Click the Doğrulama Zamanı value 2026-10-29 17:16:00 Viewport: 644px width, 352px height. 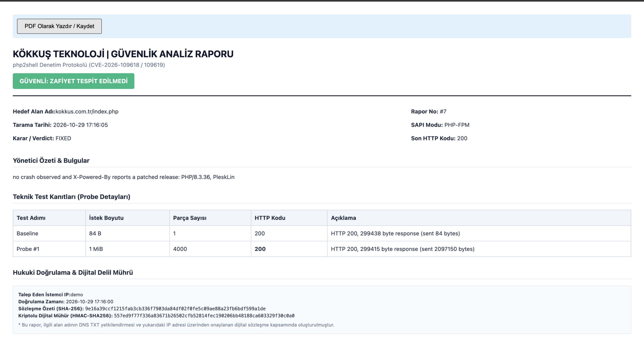(90, 301)
